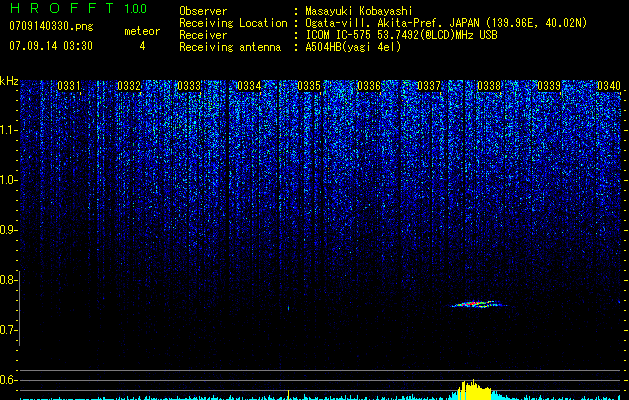Click the date stamp 07.09.14 03:30

point(51,46)
